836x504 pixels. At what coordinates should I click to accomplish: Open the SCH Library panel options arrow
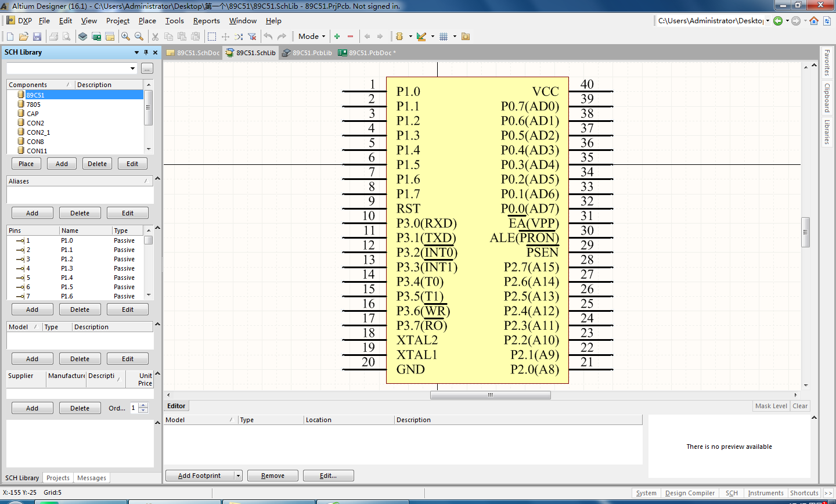[x=136, y=52]
